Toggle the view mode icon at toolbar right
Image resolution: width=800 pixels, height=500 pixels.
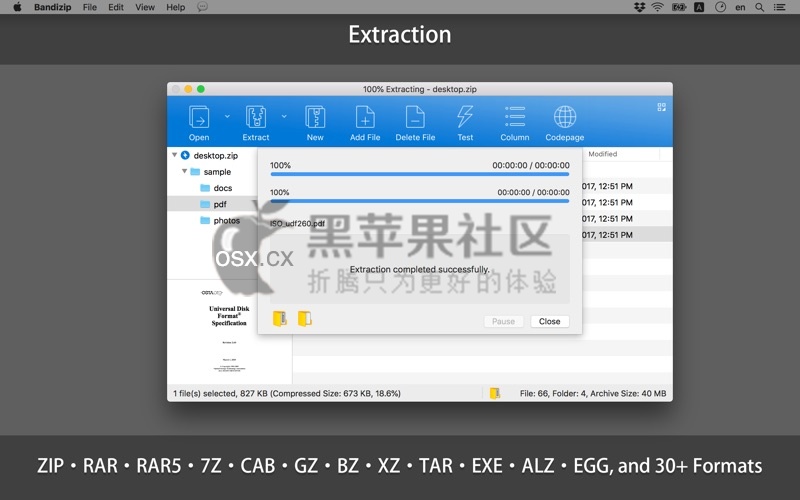pyautogui.click(x=662, y=107)
